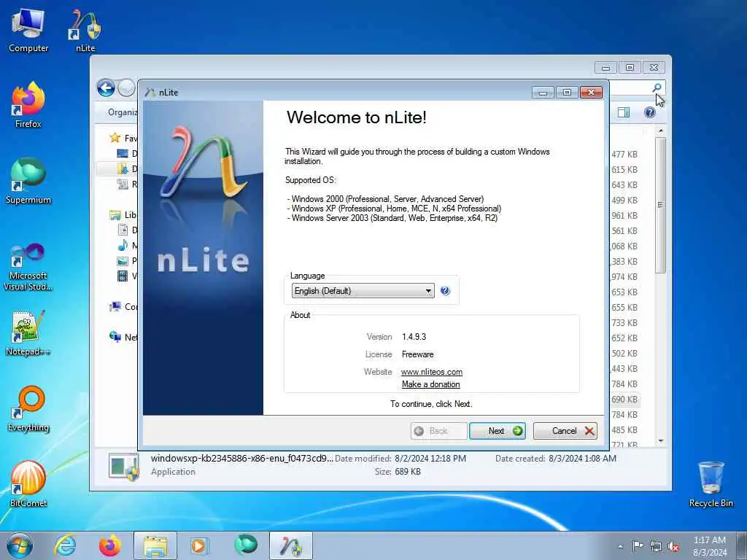Click the taskbar clock showing 1:17 AM

point(709,546)
